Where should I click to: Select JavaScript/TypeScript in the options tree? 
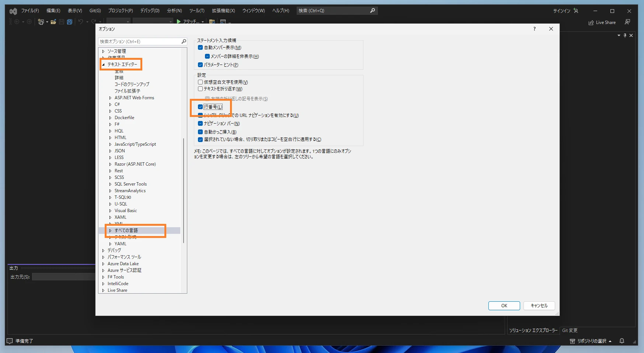click(135, 144)
